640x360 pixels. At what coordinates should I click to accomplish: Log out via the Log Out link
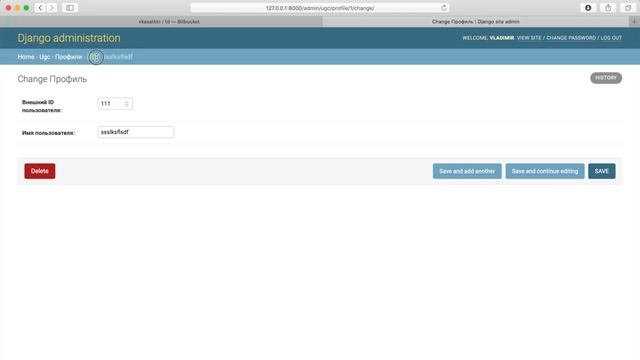point(611,38)
